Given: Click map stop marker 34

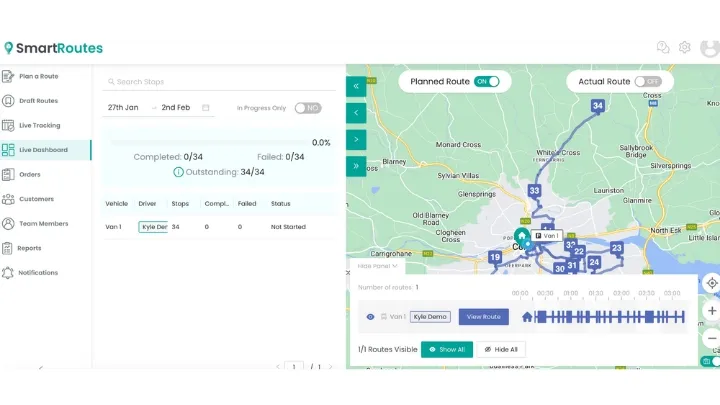Looking at the screenshot, I should coord(597,106).
